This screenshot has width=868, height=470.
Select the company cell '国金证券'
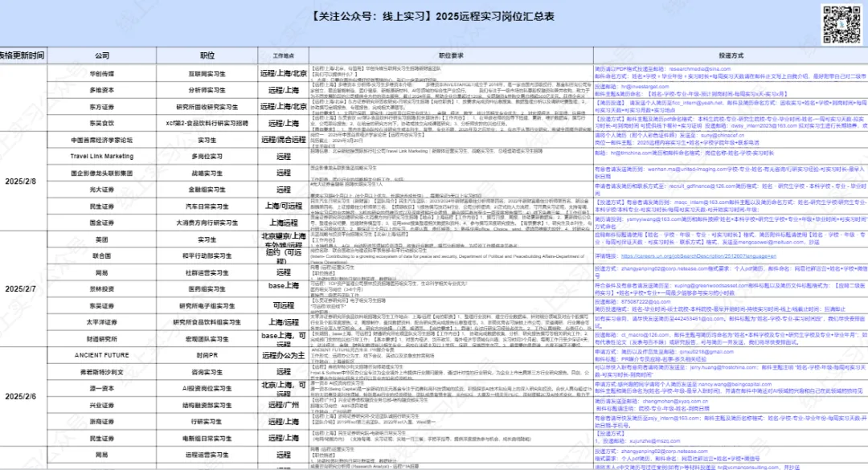[x=102, y=223]
